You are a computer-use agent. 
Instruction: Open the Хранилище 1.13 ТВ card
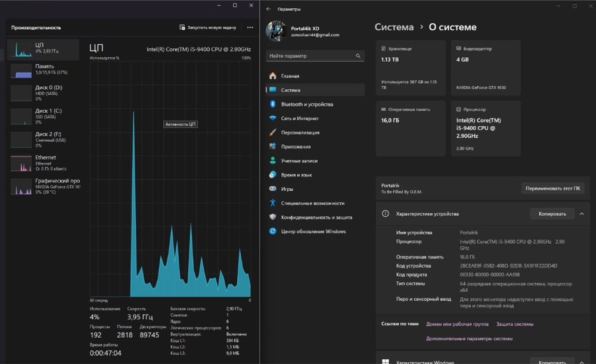[411, 68]
